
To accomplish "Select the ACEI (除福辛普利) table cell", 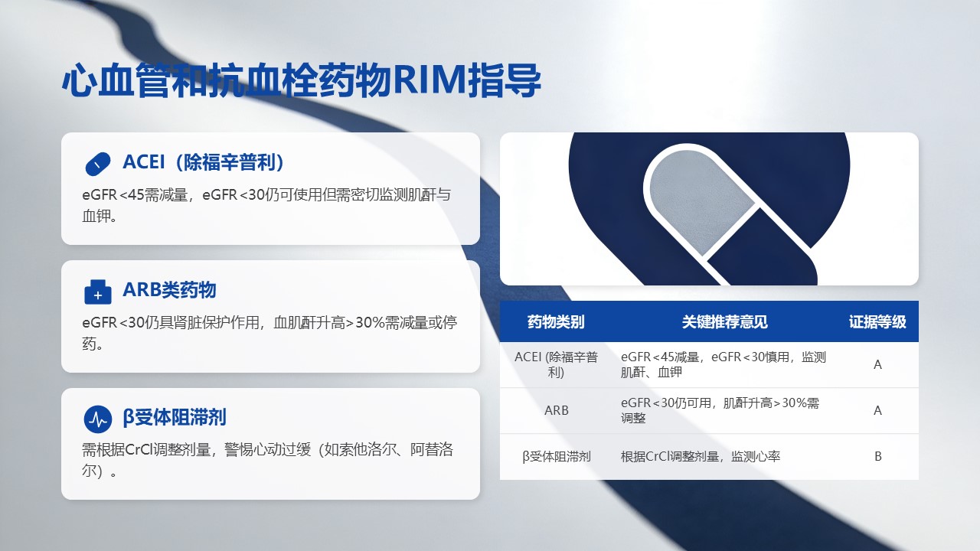I will click(x=556, y=365).
